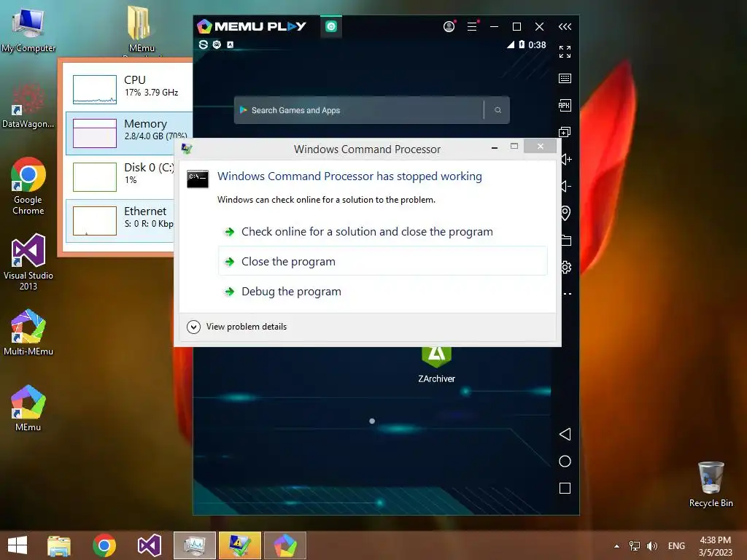Open the MEmu hamburger menu

click(x=472, y=27)
